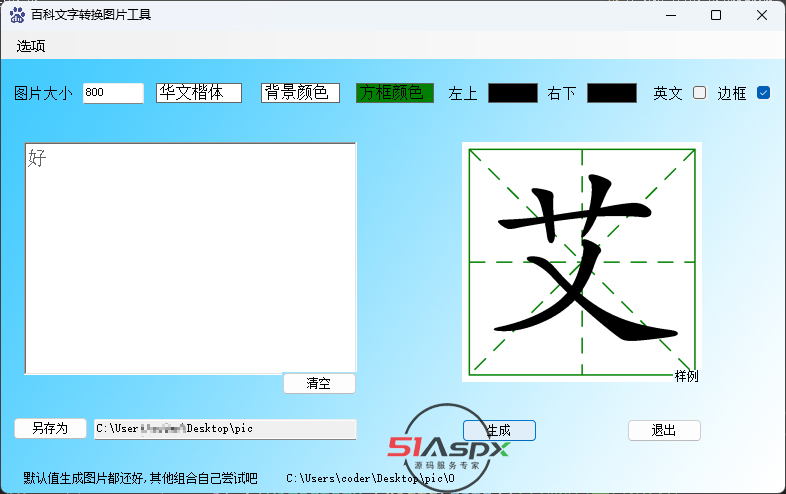The image size is (786, 494).
Task: Click the 另存为 button
Action: coord(50,428)
